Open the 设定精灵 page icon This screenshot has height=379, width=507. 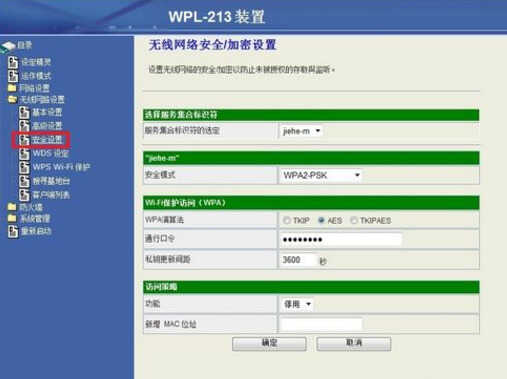pos(13,62)
